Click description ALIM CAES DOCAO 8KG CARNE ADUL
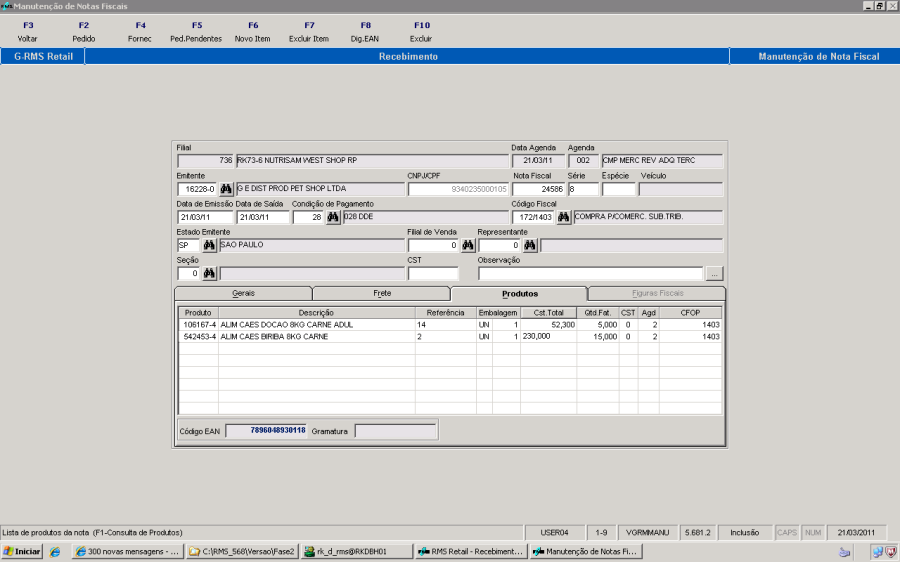 287,325
